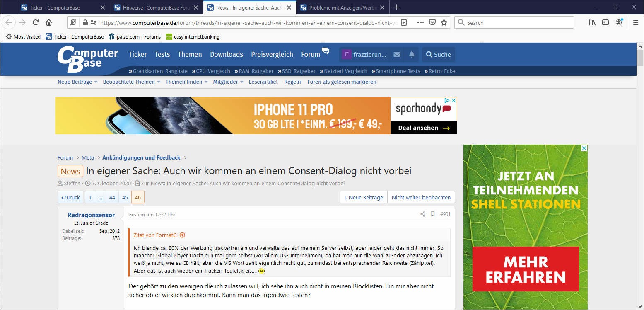Bookmark this page with the star icon

pyautogui.click(x=444, y=22)
